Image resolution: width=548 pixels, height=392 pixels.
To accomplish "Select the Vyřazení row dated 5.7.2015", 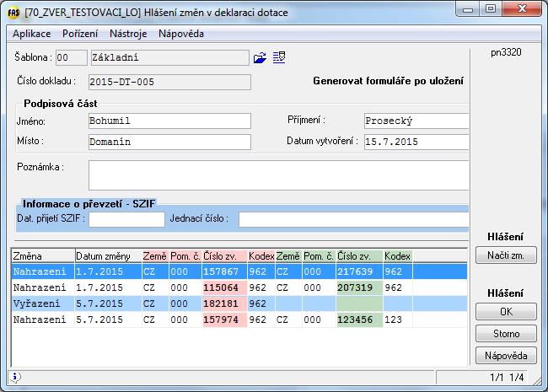I will pyautogui.click(x=42, y=302).
